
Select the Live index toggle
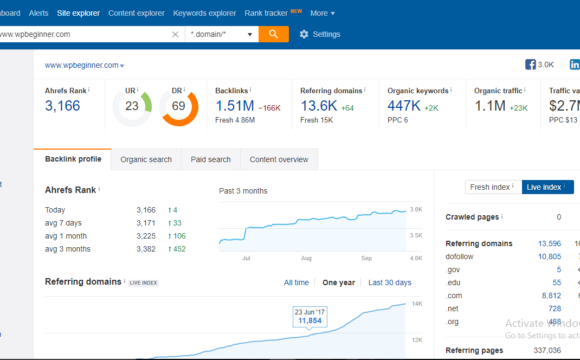click(x=547, y=187)
